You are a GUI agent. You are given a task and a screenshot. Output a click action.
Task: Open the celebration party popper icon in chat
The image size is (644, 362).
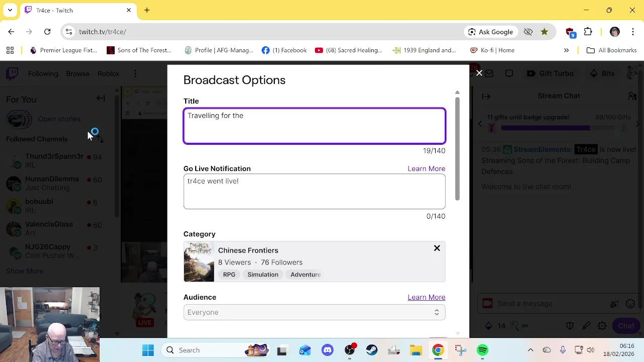pos(614,304)
